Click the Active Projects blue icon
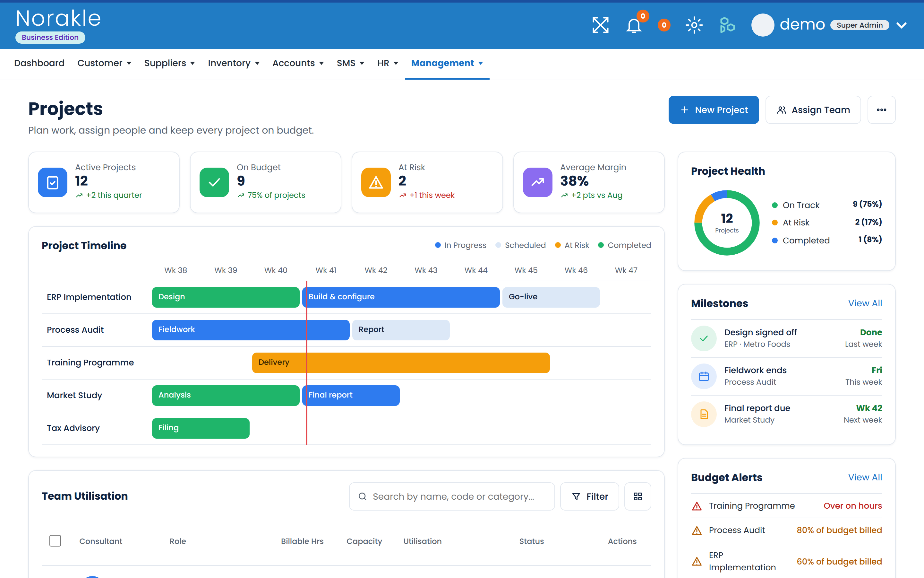 53,182
